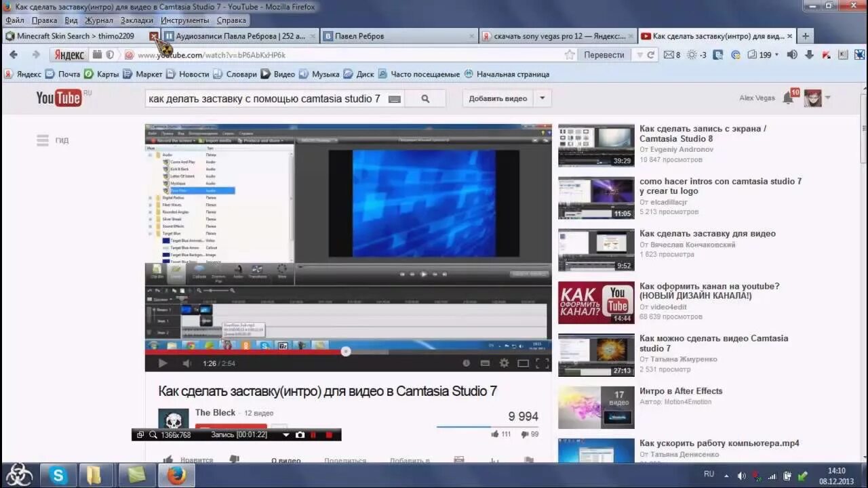Stop recording with the red stop button
This screenshot has height=488, width=868.
[x=330, y=434]
